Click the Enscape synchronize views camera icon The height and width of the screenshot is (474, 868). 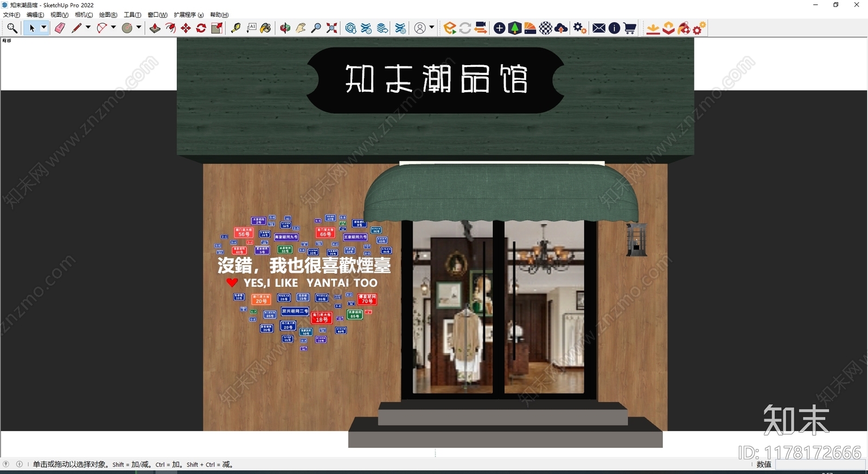click(481, 28)
